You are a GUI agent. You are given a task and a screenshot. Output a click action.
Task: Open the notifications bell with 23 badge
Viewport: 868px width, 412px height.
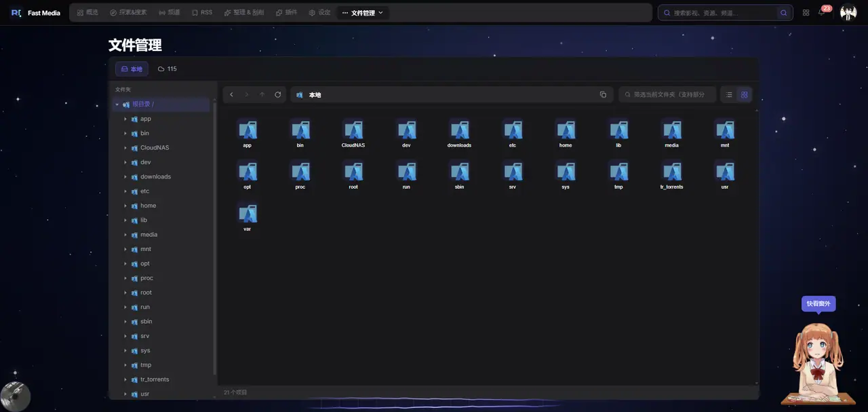(x=822, y=12)
